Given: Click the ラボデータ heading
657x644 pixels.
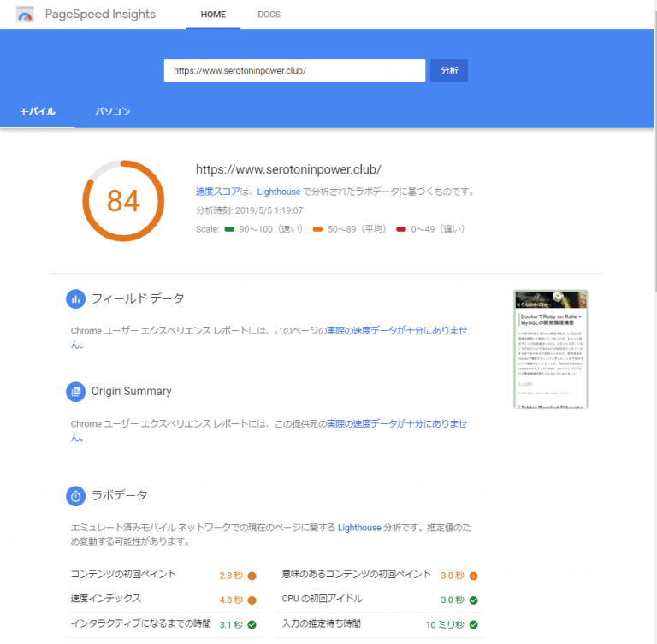Looking at the screenshot, I should (120, 495).
